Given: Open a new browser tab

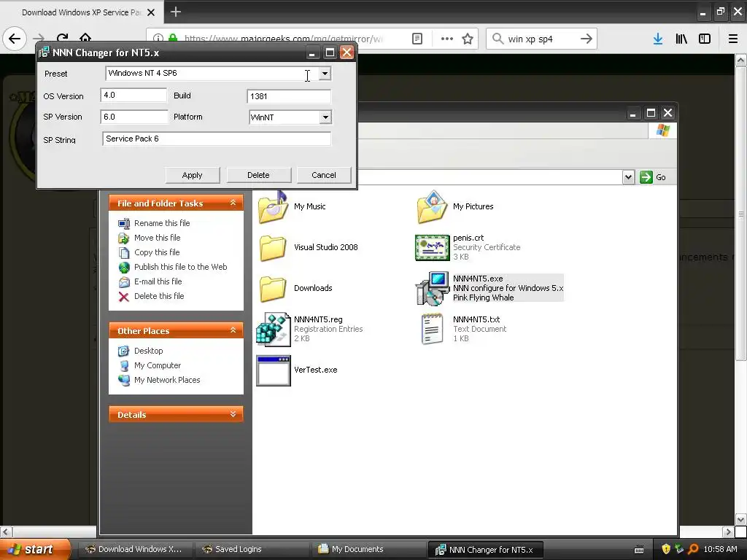Looking at the screenshot, I should pyautogui.click(x=176, y=12).
